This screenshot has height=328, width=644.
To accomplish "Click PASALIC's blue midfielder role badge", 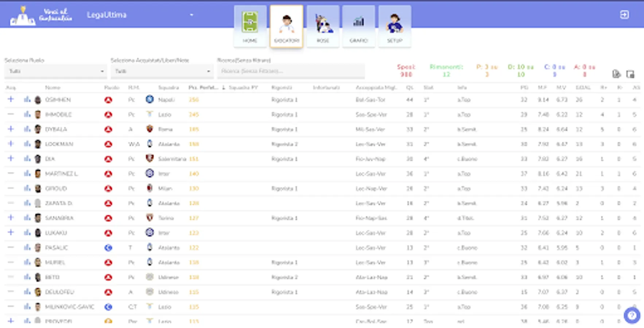I will pos(108,248).
